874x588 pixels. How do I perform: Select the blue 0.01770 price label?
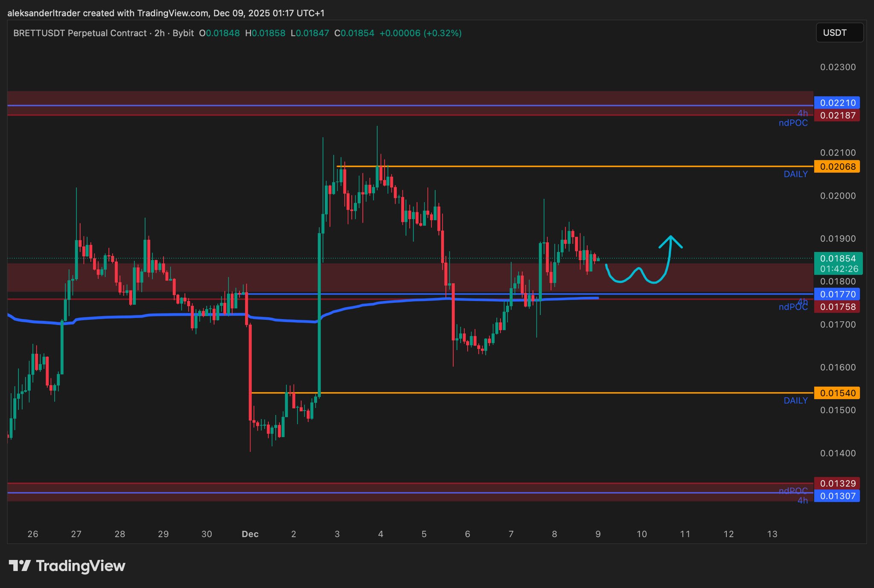click(x=837, y=294)
